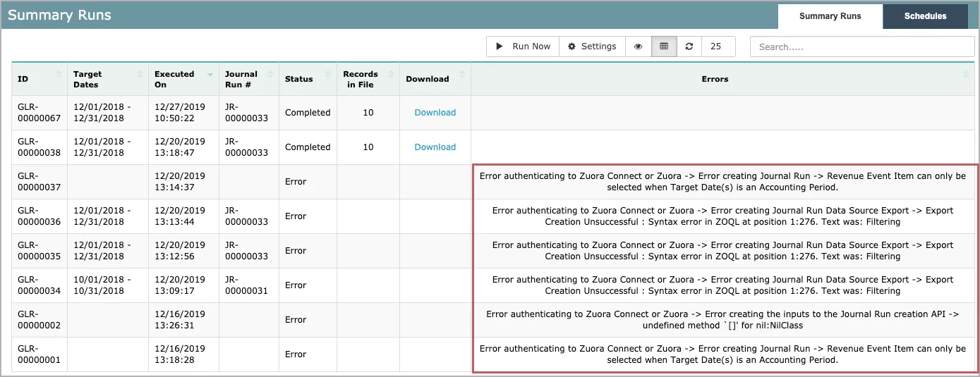Select the GLR-00000035 ID cell

coord(40,251)
